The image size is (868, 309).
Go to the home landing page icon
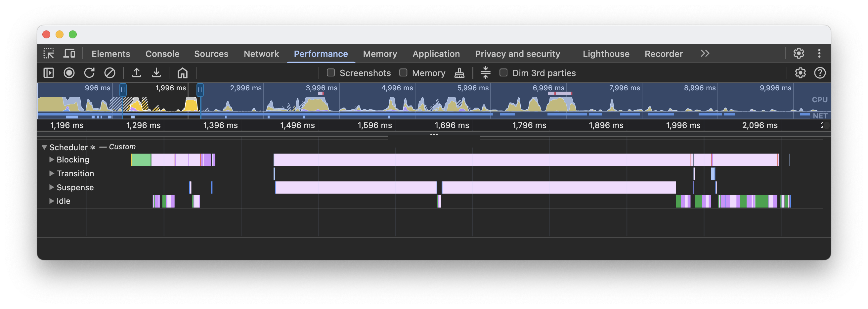(182, 73)
